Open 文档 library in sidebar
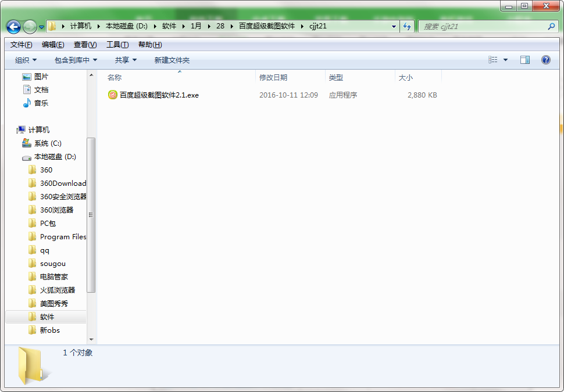 coord(35,90)
